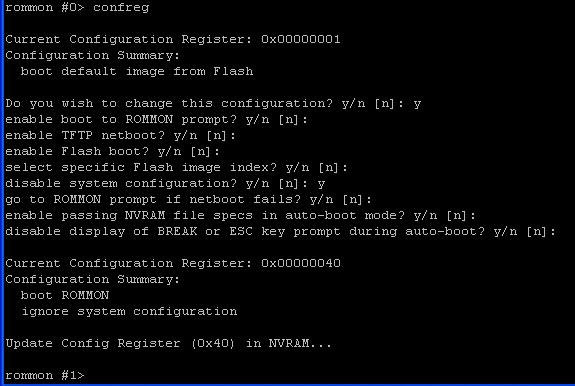Click 'select specific Flash image index' line

176,168
